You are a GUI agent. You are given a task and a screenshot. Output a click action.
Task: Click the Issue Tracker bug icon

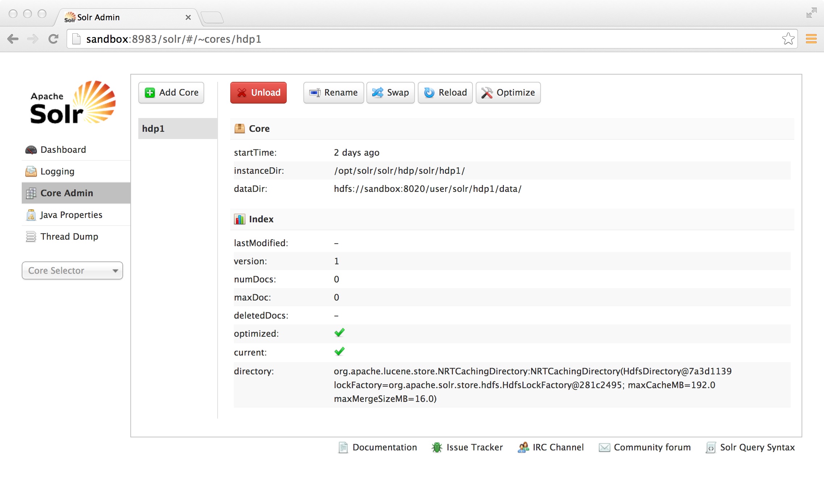(437, 448)
